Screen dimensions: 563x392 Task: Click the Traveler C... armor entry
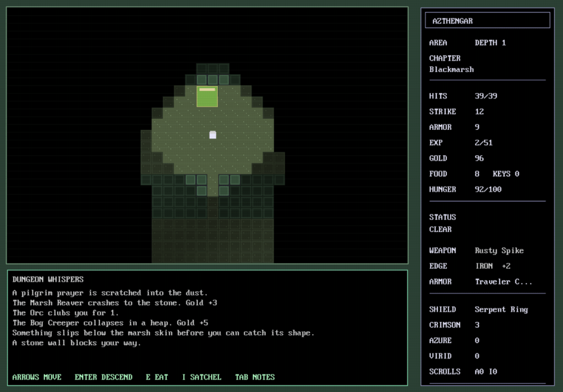[x=502, y=281]
